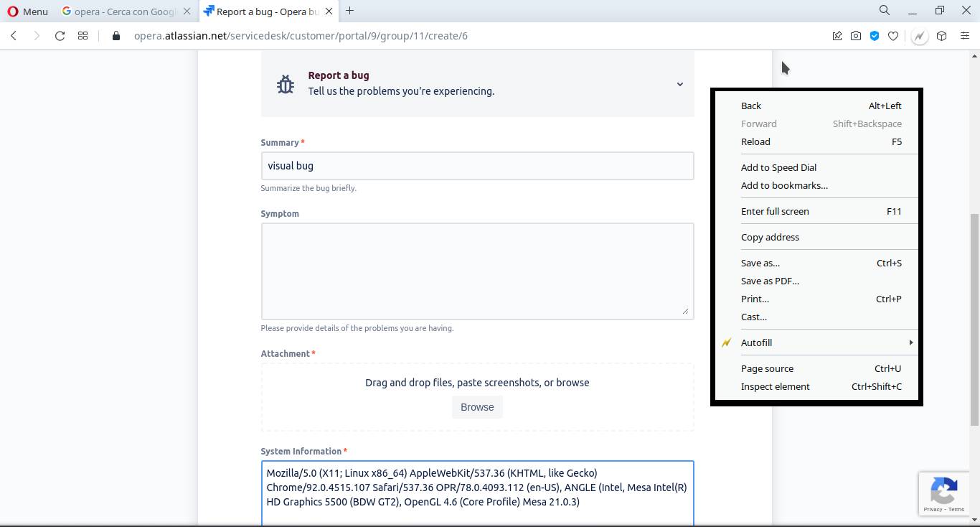Close the Report a bug tab

(329, 11)
